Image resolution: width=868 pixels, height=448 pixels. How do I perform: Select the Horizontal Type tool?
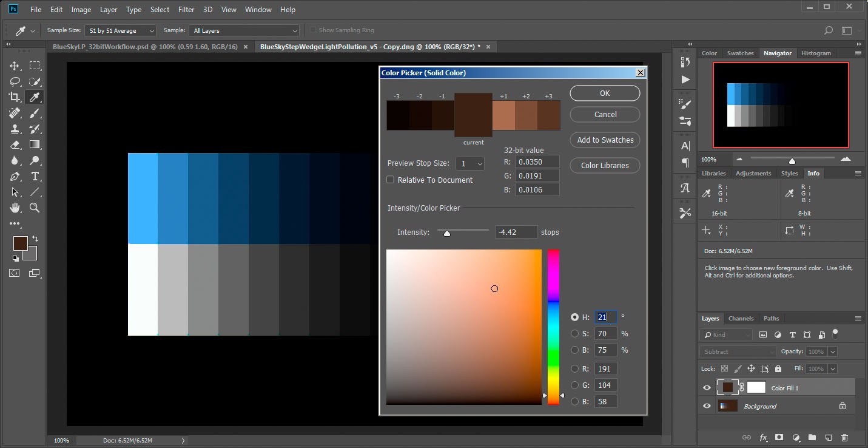[35, 176]
